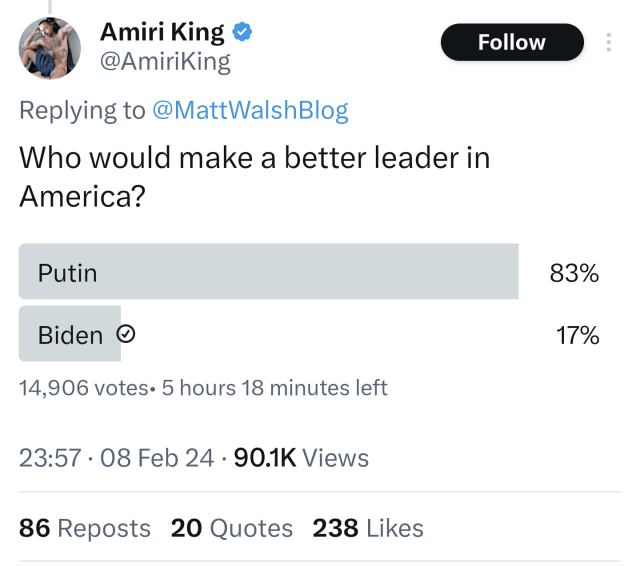The image size is (640, 566).
Task: Open the 23:57 · 08 Feb 24 timestamp
Action: [116, 458]
